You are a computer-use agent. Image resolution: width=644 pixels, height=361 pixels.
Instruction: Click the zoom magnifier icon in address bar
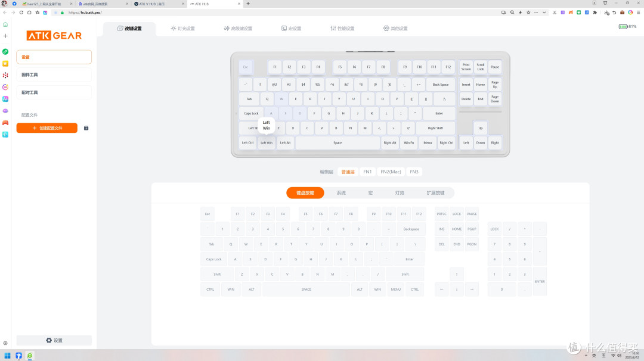tap(512, 13)
